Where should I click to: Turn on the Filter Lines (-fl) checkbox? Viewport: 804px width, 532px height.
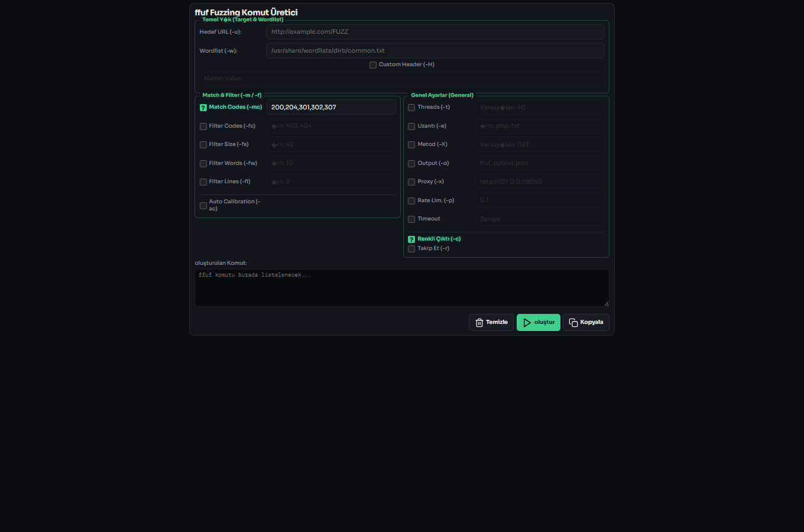point(203,182)
